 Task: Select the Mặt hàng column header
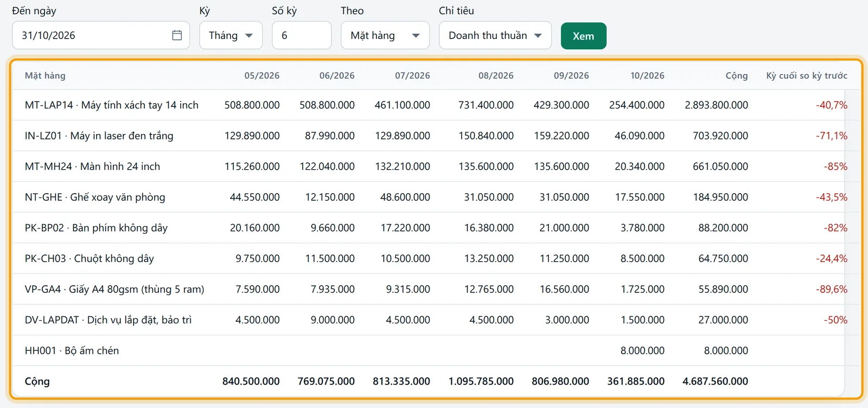click(45, 75)
